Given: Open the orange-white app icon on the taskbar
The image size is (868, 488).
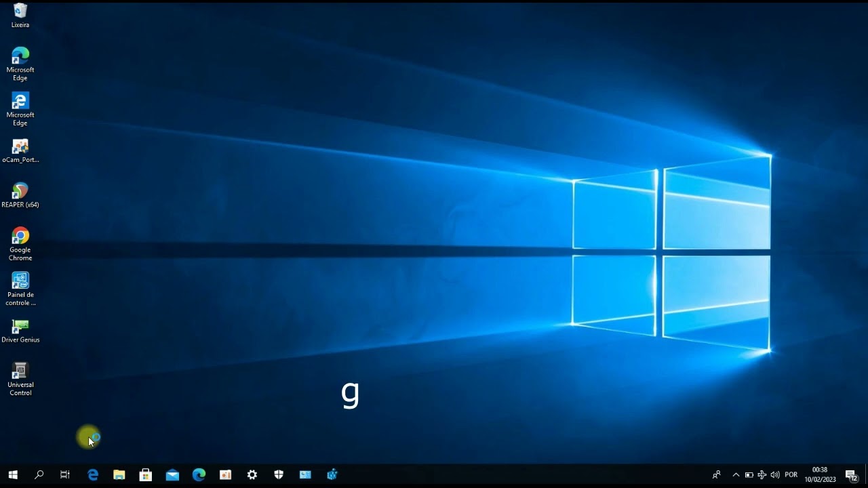Looking at the screenshot, I should (225, 475).
